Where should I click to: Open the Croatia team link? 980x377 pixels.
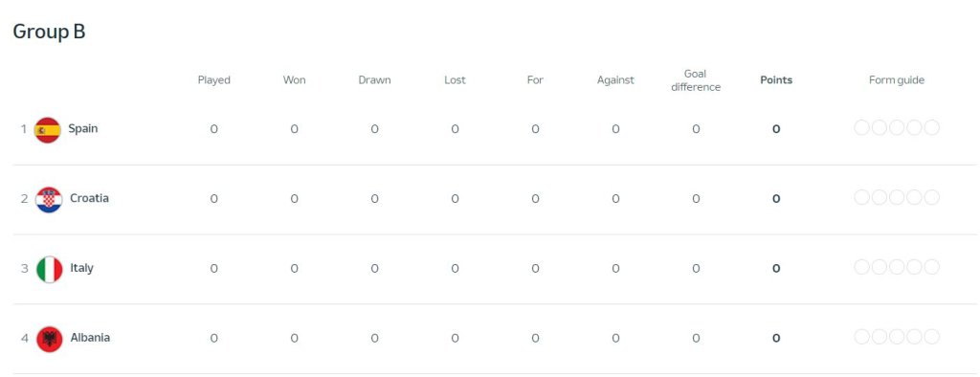[89, 198]
